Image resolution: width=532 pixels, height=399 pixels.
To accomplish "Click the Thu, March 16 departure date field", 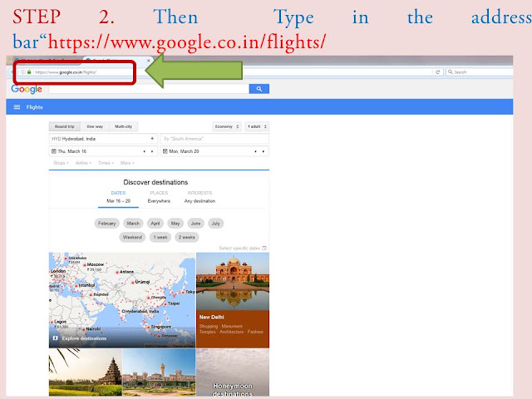I will (103, 151).
